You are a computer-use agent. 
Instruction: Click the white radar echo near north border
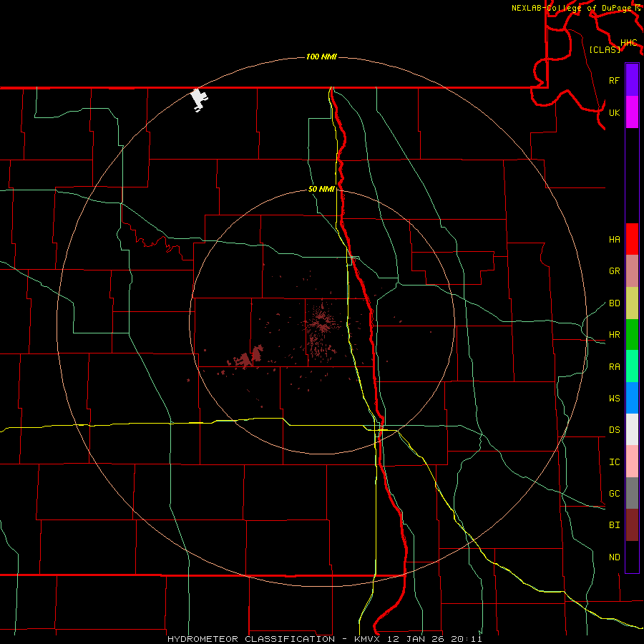click(x=199, y=99)
